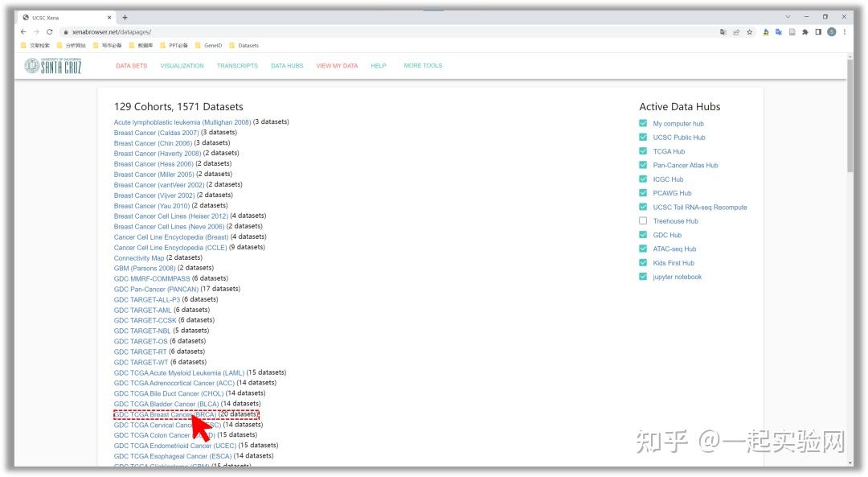Click the share page icon
Image resolution: width=868 pixels, height=477 pixels.
coord(736,32)
